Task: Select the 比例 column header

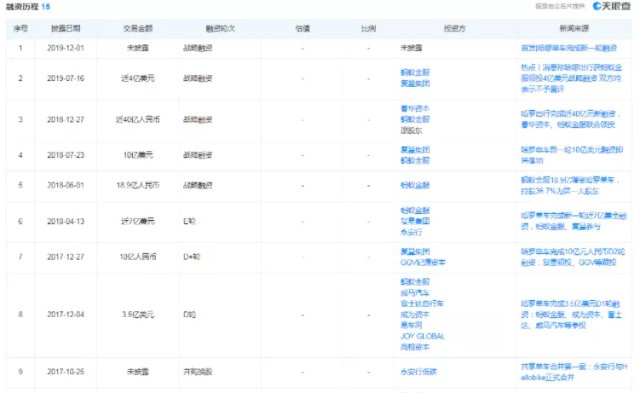Action: click(x=369, y=28)
